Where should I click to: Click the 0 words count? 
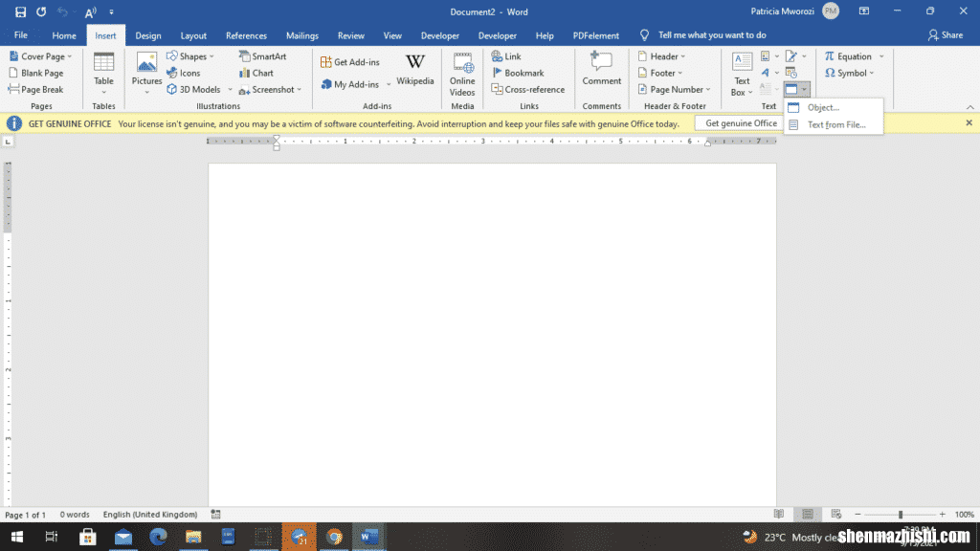pos(75,515)
